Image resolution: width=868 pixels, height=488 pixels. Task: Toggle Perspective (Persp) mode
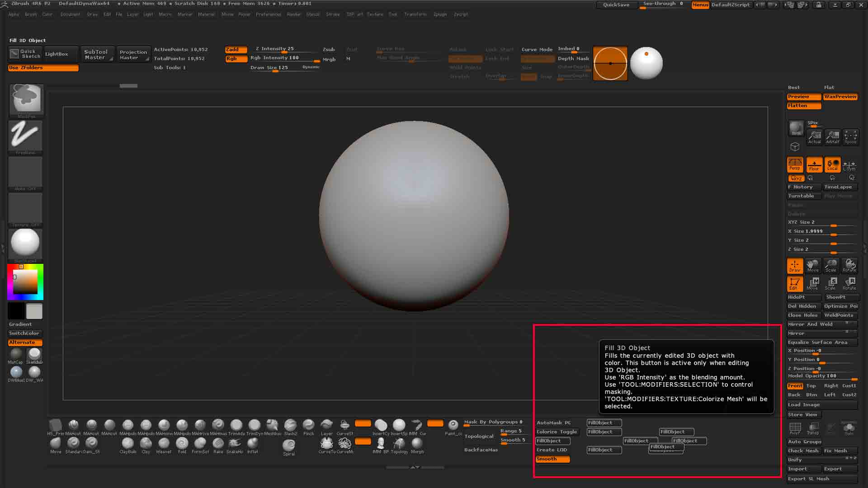click(x=795, y=164)
